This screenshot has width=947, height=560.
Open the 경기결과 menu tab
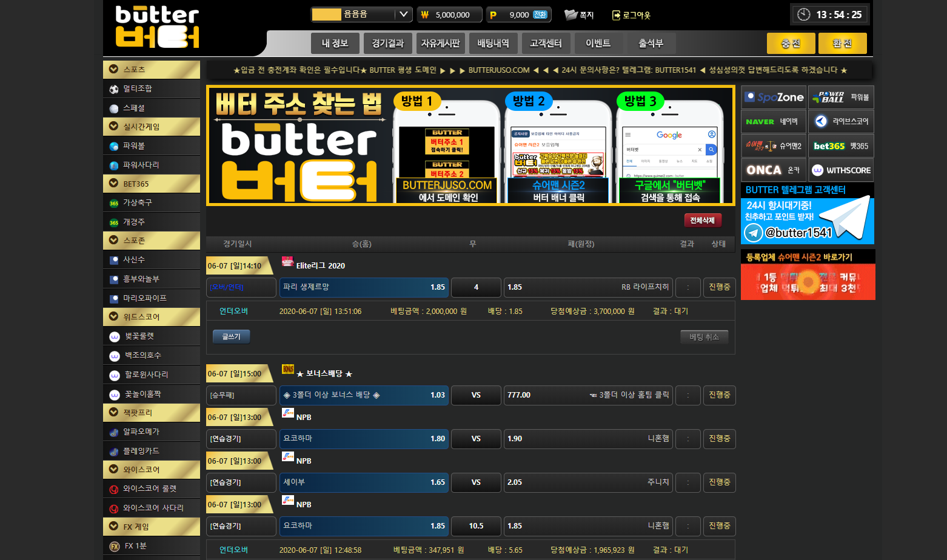pos(388,44)
